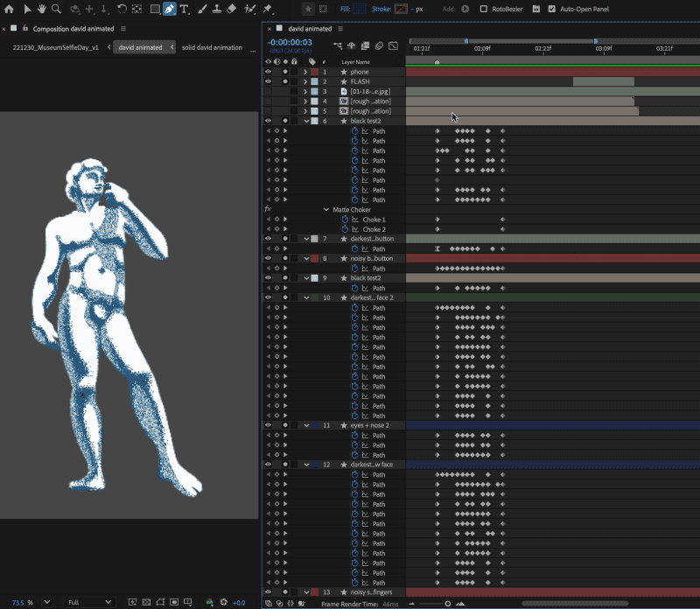
Task: Hide the eyes + nose 2 layer
Action: [x=268, y=425]
